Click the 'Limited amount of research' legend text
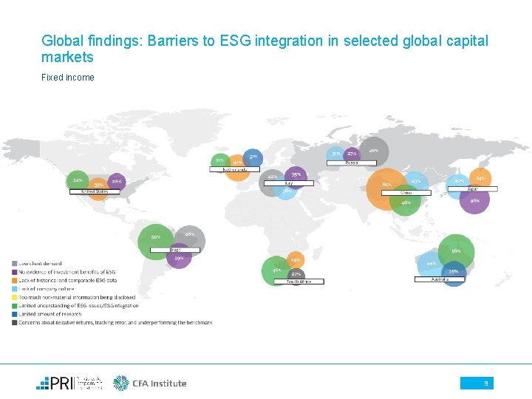The image size is (532, 399). [50, 314]
